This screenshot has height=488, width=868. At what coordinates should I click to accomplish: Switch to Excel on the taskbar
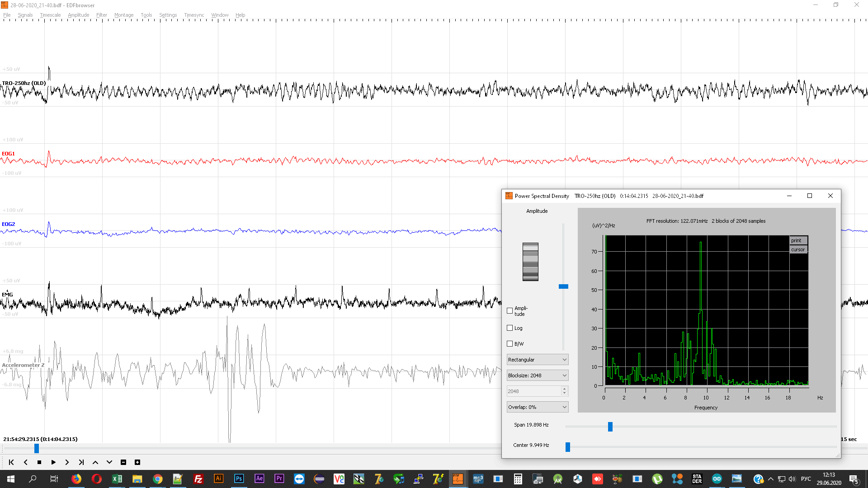tap(117, 479)
